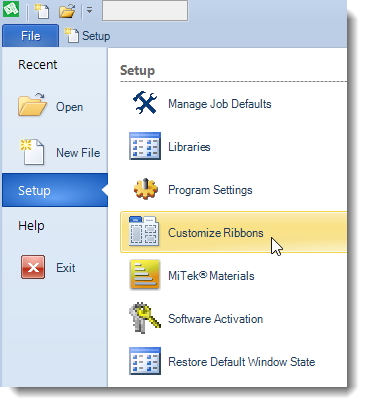Image resolution: width=367 pixels, height=407 pixels.
Task: Click the Software Activation keys icon
Action: coord(145,318)
